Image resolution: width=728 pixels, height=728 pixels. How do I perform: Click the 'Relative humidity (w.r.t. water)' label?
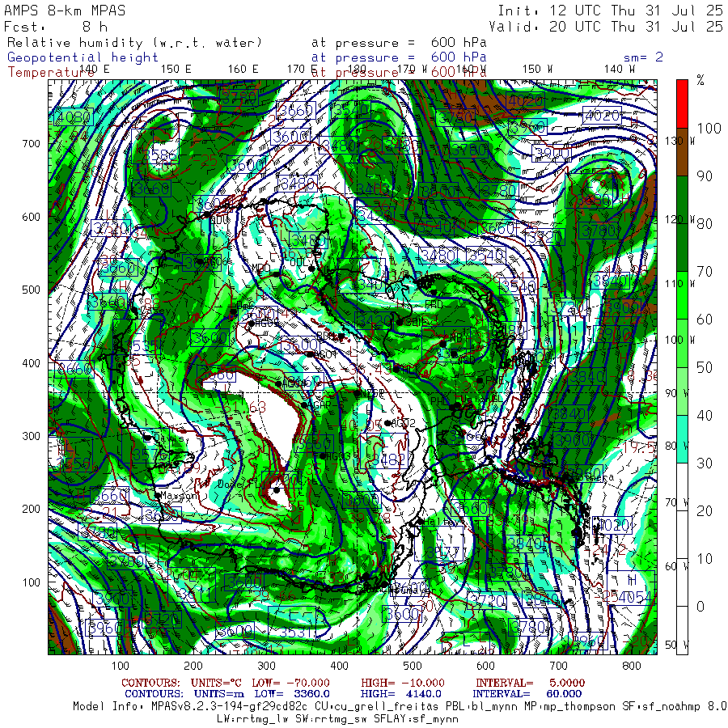point(134,43)
